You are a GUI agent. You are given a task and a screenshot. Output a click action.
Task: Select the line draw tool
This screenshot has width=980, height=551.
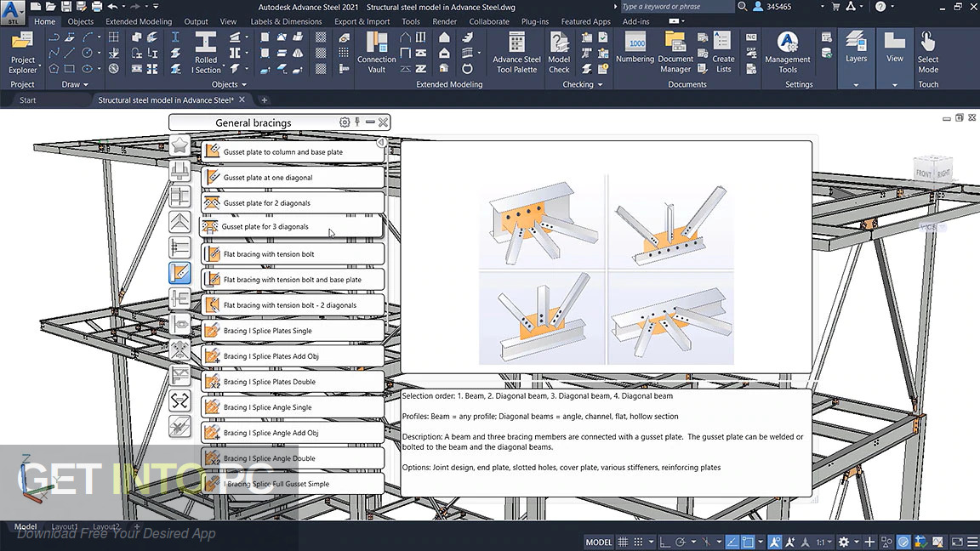click(70, 53)
